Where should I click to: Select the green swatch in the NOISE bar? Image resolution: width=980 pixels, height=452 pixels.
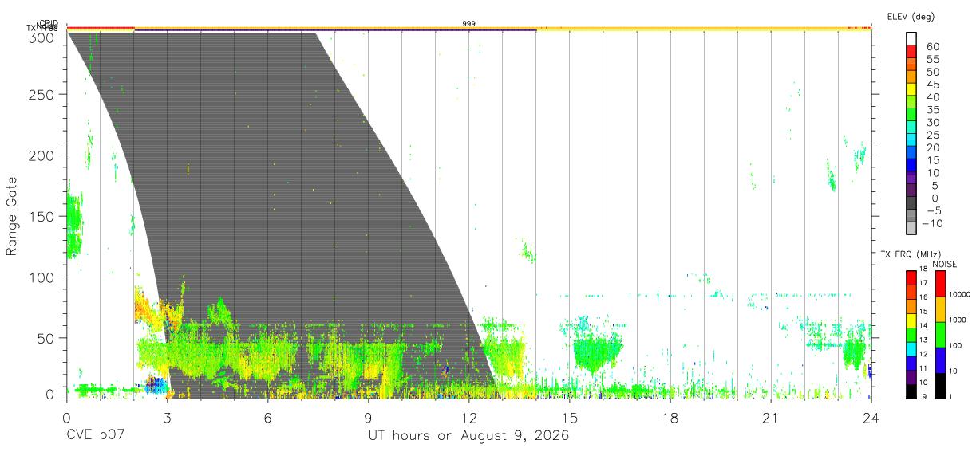940,335
